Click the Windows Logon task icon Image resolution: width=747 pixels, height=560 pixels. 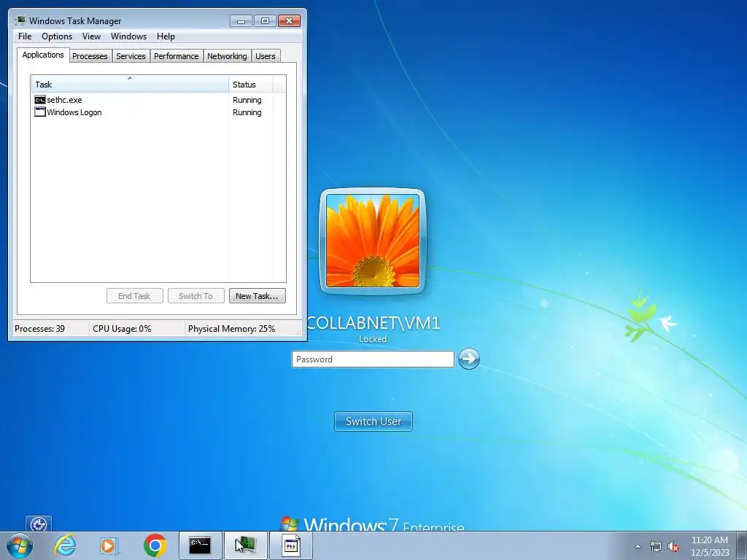tap(40, 112)
